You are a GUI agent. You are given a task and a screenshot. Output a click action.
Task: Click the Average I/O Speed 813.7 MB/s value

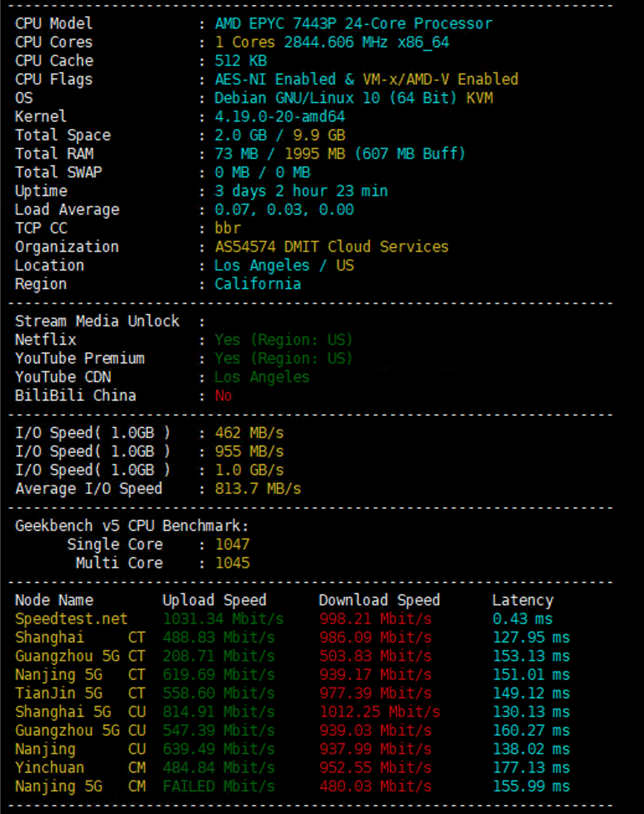coord(257,489)
